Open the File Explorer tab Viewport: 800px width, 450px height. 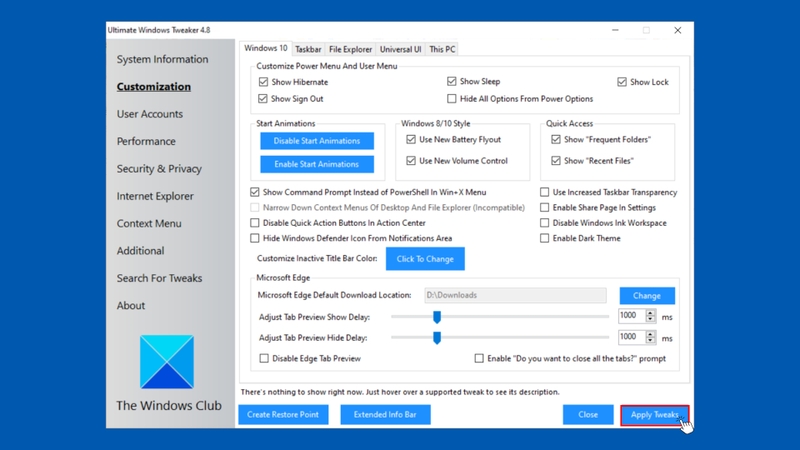coord(351,49)
